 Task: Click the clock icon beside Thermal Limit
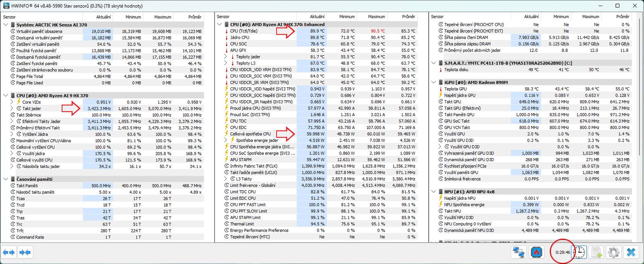click(x=227, y=224)
